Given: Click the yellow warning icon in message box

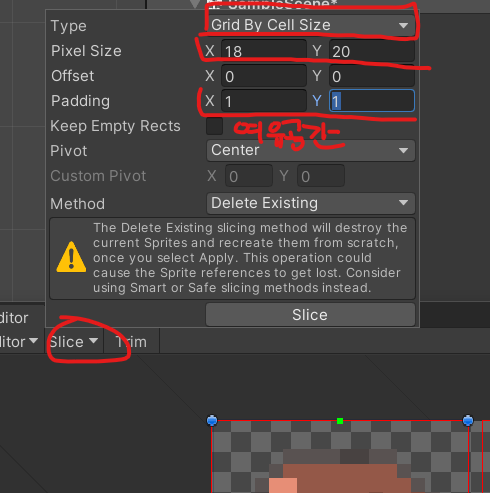Looking at the screenshot, I should point(71,257).
